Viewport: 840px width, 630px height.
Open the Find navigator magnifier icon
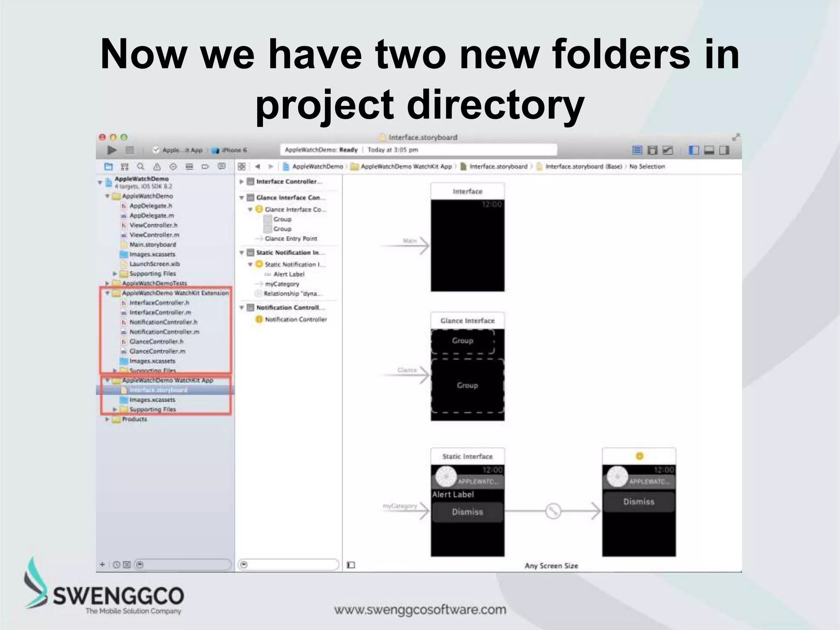pos(141,167)
